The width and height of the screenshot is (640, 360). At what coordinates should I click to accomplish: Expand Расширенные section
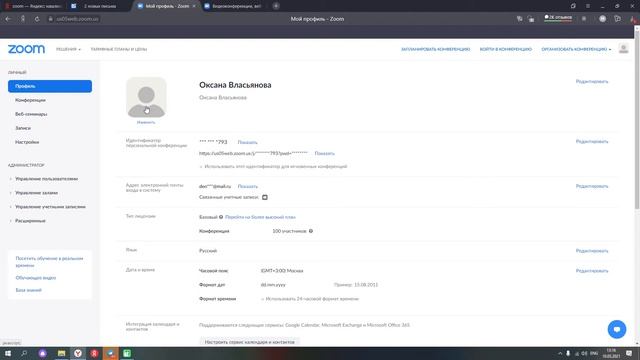[x=30, y=221]
